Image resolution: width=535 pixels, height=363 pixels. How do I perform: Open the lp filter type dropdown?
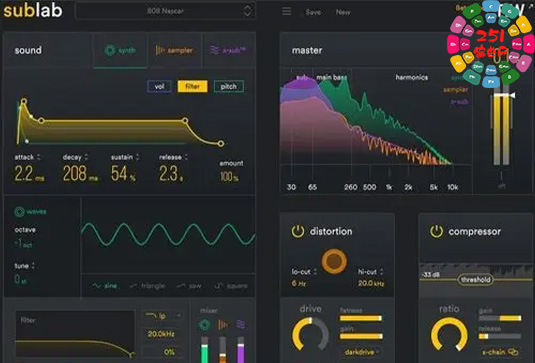click(x=162, y=316)
